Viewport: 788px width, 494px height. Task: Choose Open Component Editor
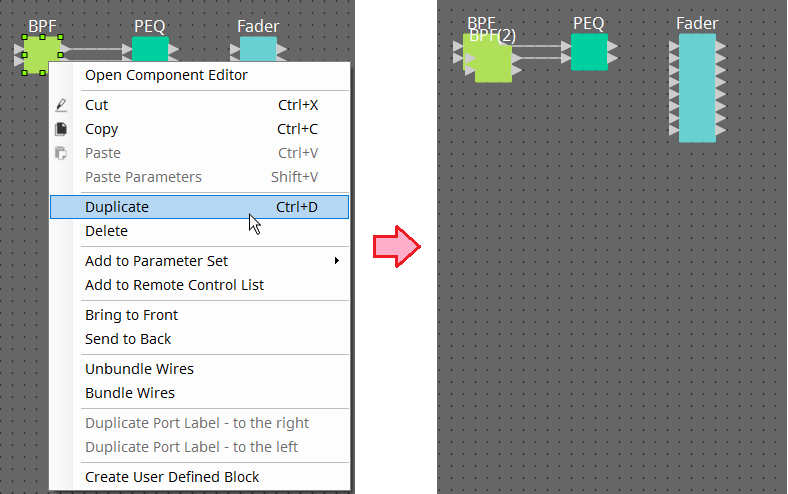click(x=166, y=75)
